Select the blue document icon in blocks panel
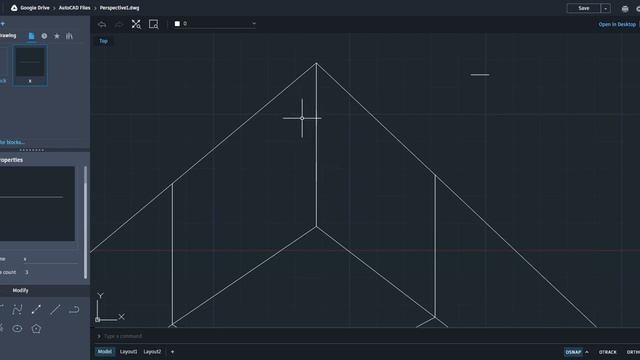 (x=31, y=36)
